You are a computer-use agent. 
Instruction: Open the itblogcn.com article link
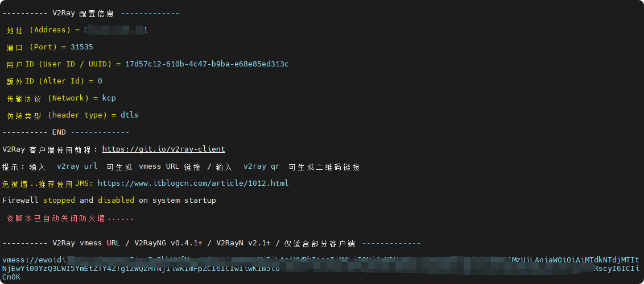tap(193, 183)
